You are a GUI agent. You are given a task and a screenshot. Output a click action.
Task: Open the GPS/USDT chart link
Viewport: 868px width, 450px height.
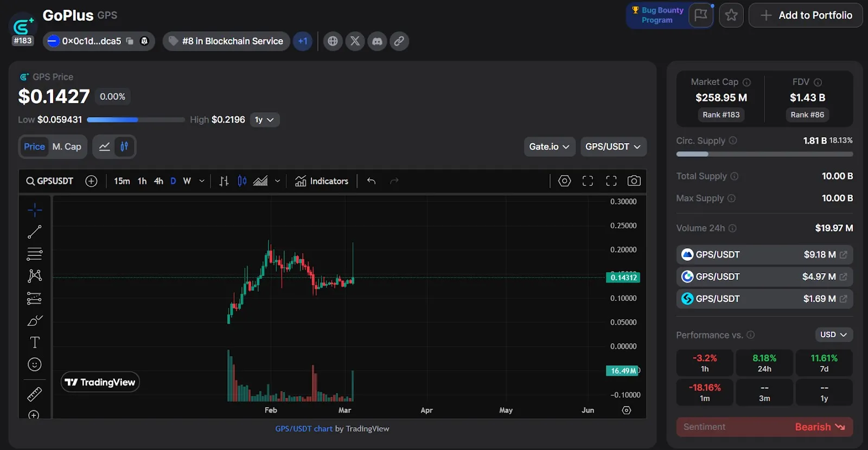point(304,429)
